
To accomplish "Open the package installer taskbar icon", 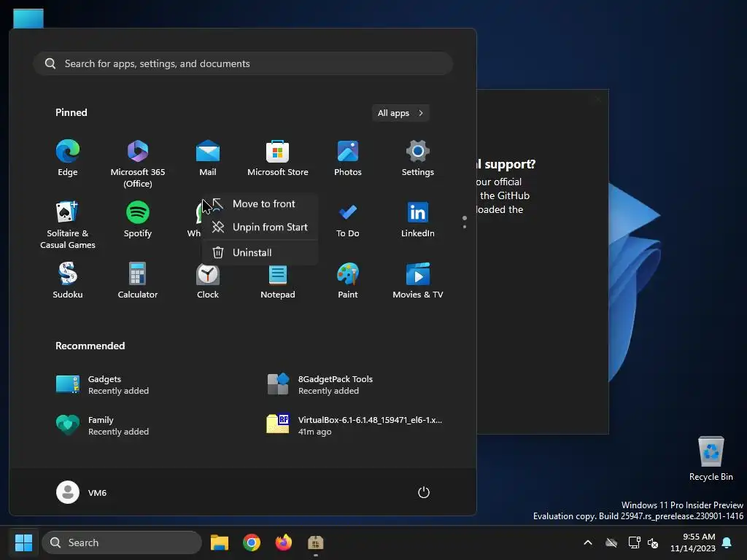I will [x=315, y=542].
